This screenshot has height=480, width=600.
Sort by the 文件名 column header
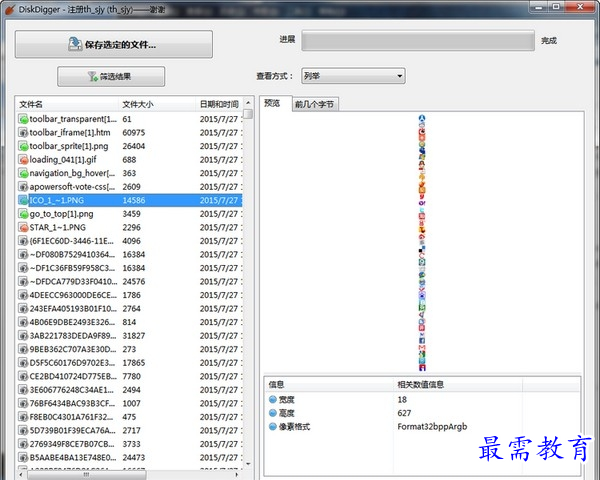pyautogui.click(x=67, y=104)
